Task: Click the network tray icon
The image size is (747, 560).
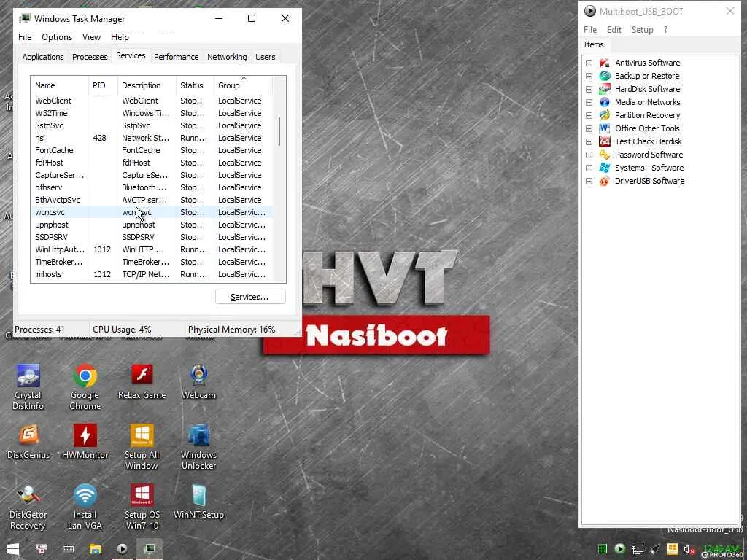Action: (637, 549)
